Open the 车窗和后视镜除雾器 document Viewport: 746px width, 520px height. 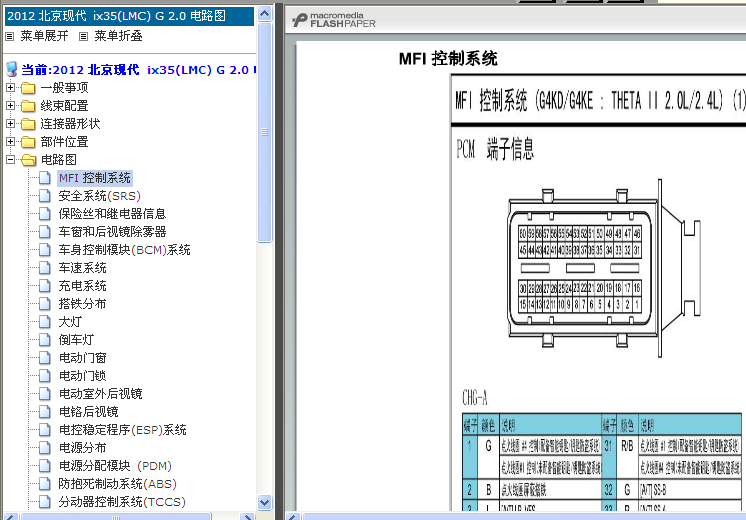(112, 232)
